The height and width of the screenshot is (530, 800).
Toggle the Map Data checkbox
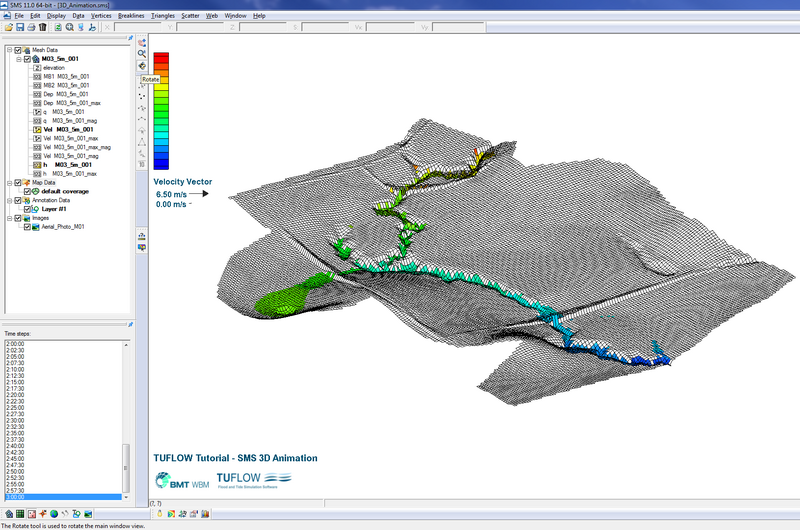[x=18, y=183]
